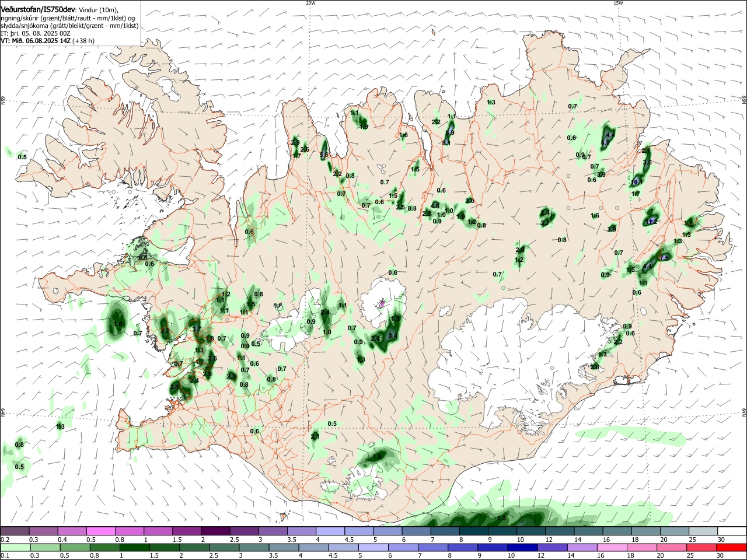Click the 10.1 precipitation value on the map
The height and width of the screenshot is (560, 747).
tap(637, 182)
